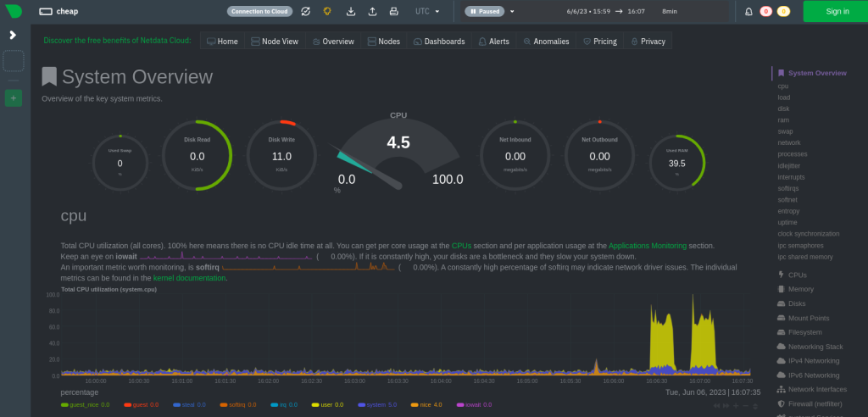Toggle iowait dimension in chart legend
The width and height of the screenshot is (868, 417).
click(475, 405)
